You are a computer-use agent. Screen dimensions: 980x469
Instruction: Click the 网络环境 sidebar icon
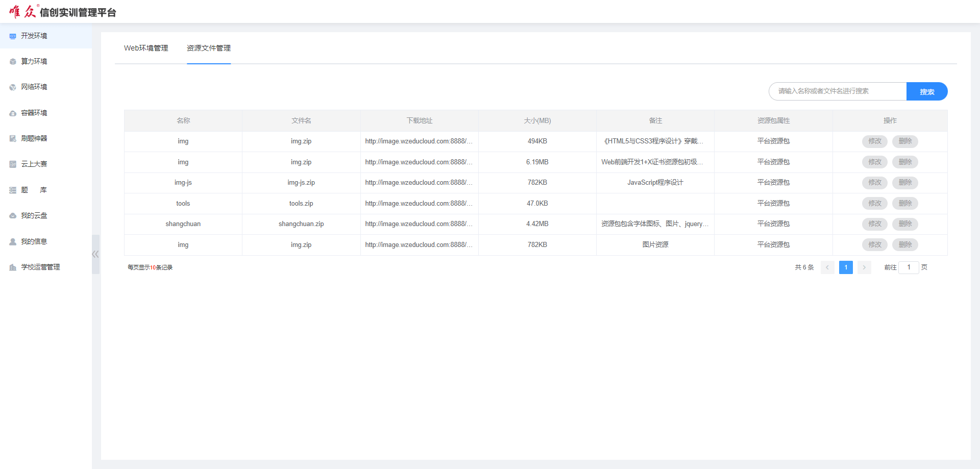(13, 87)
